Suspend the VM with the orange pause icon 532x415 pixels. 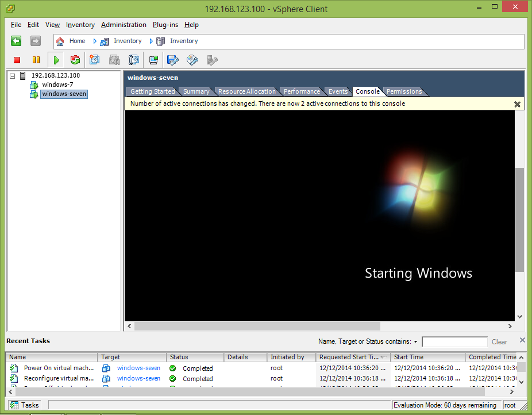pos(36,60)
